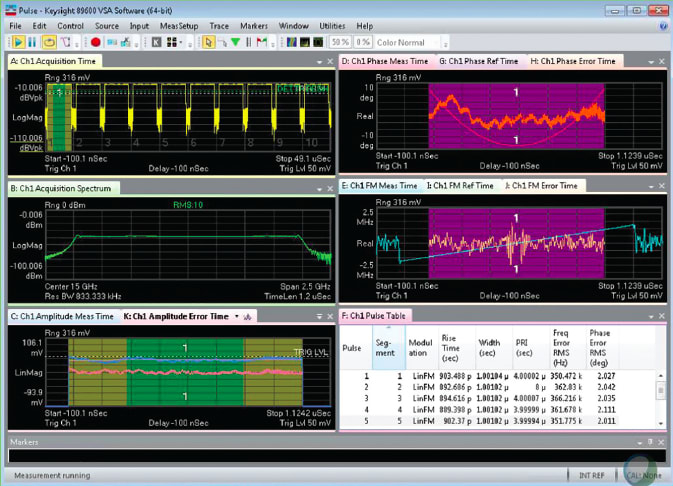Image resolution: width=673 pixels, height=486 pixels.
Task: Switch to C: Ch1 Amplitude Meas Time tab
Action: [x=63, y=316]
